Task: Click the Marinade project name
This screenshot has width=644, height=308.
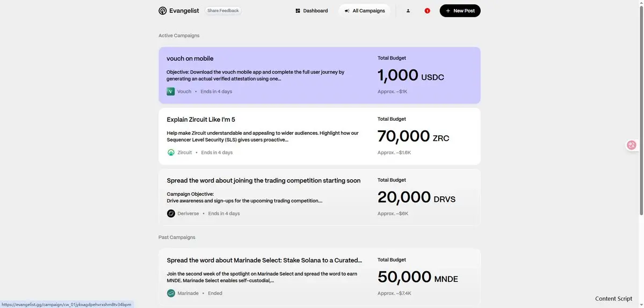Action: [x=188, y=293]
